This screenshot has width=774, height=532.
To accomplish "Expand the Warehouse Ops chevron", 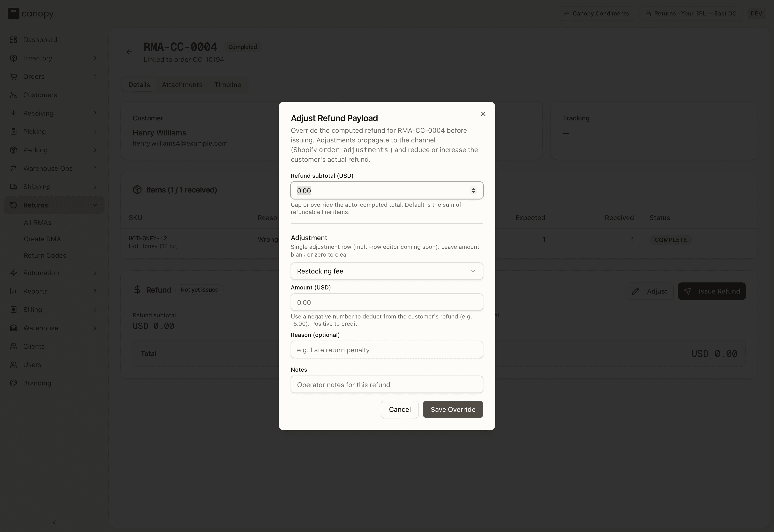I will (95, 168).
